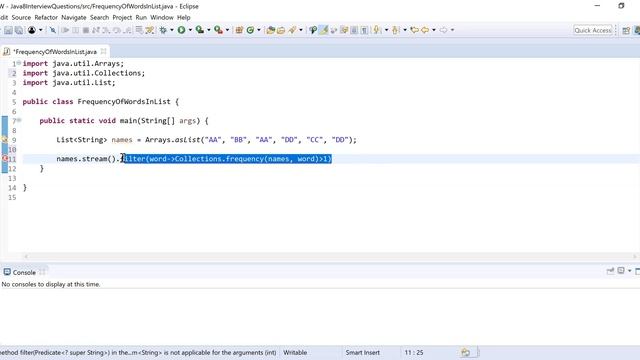Open the Search dropdown arrow
This screenshot has height=360, width=640.
[301, 30]
